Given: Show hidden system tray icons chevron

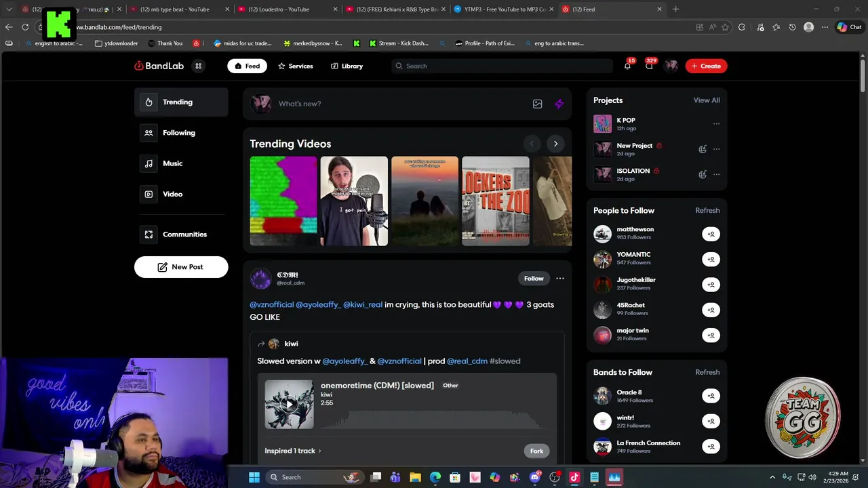Looking at the screenshot, I should [772, 477].
